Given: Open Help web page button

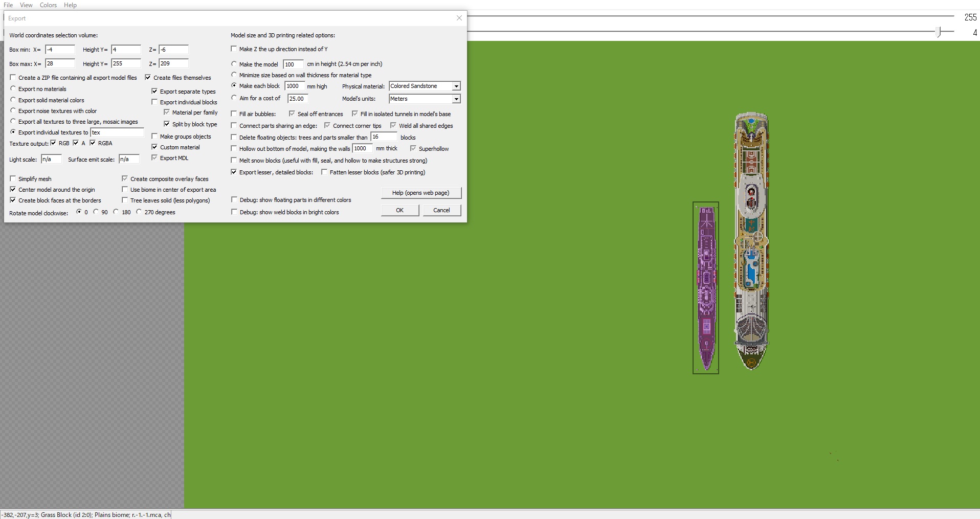Looking at the screenshot, I should 420,193.
